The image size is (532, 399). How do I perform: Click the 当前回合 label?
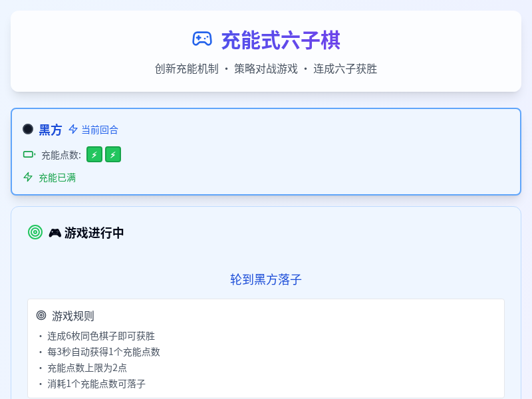(100, 130)
